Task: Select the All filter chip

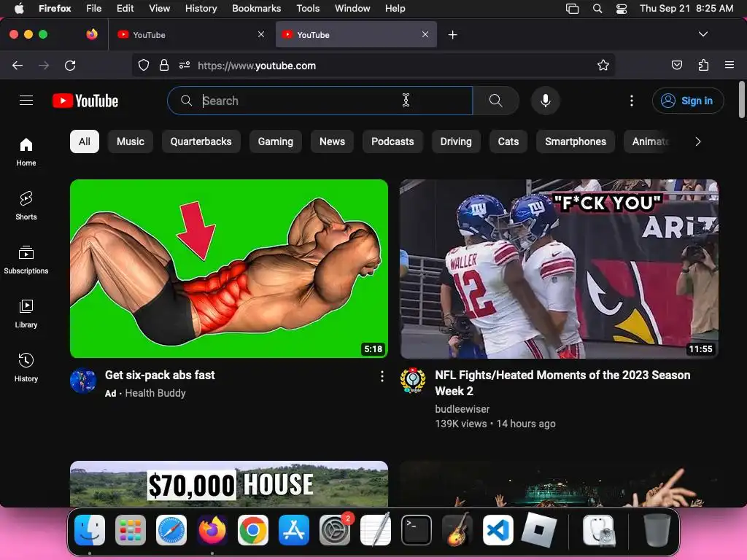Action: [x=85, y=141]
